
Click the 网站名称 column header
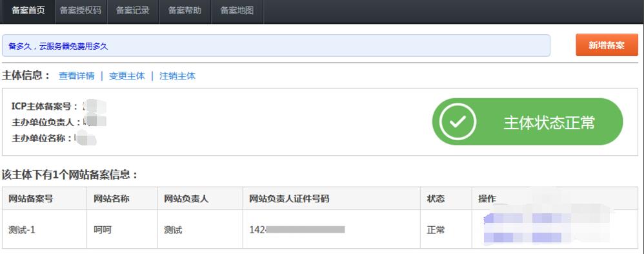point(122,198)
